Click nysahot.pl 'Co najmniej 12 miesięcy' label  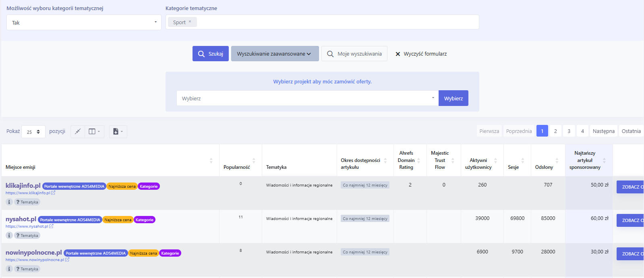(365, 218)
